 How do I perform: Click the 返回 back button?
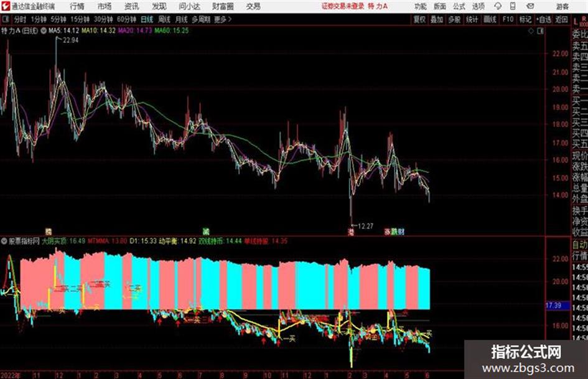561,19
